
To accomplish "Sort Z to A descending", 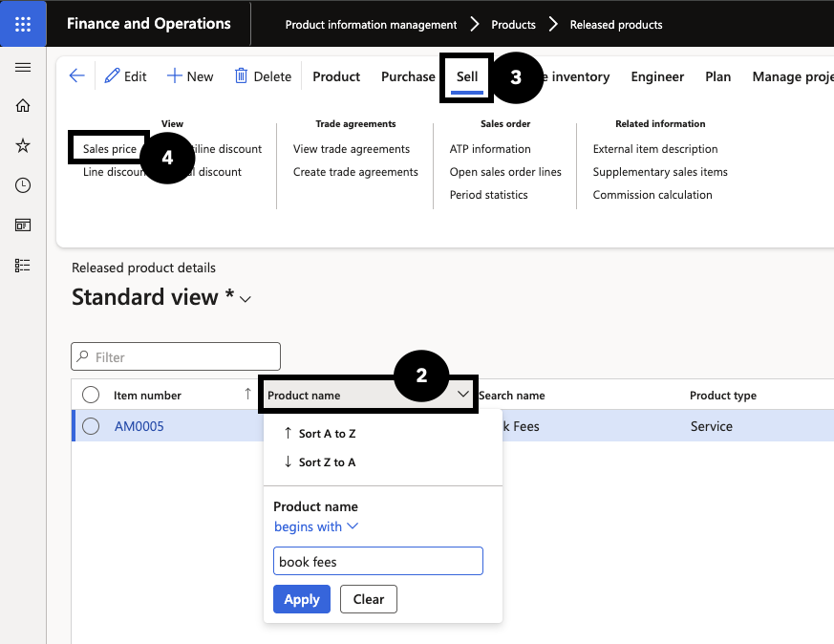I will tap(320, 462).
